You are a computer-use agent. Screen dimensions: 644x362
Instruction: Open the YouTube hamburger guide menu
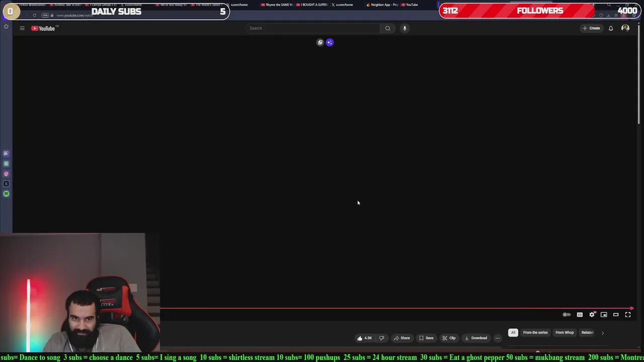(x=22, y=28)
